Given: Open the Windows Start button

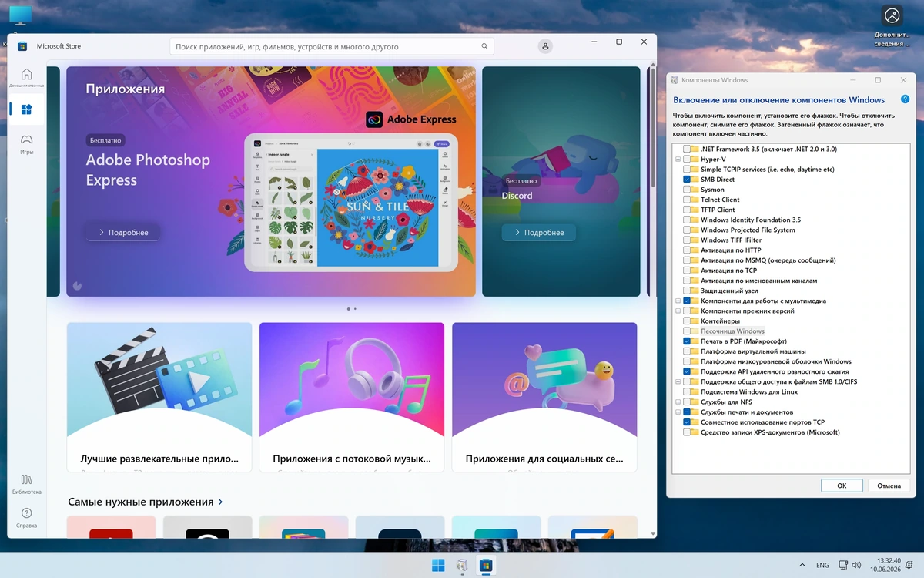Looking at the screenshot, I should pos(438,566).
